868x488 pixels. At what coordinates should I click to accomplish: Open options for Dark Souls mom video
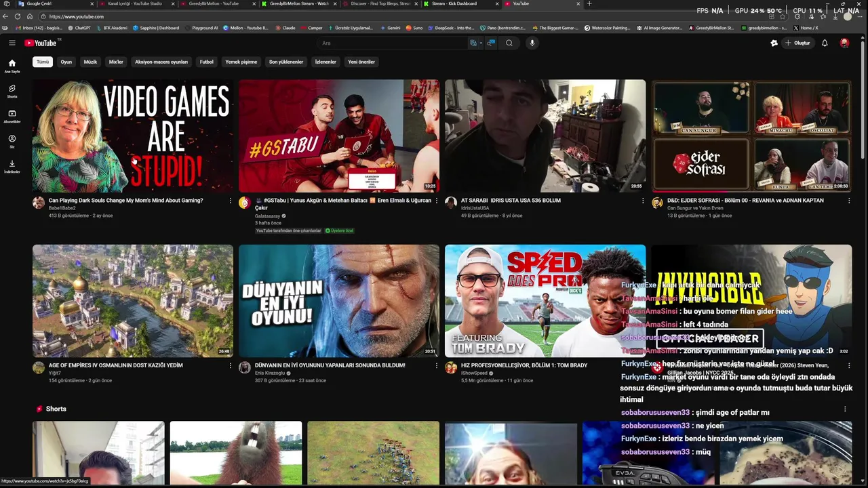coord(231,201)
